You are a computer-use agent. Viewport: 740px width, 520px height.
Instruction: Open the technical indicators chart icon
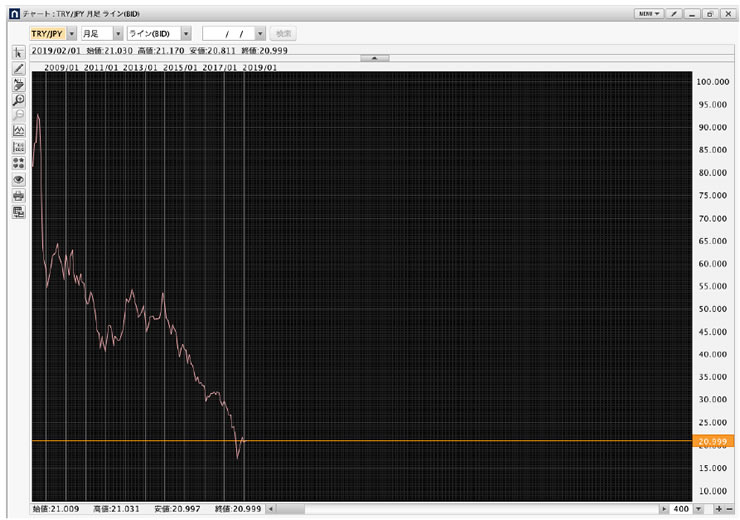18,131
